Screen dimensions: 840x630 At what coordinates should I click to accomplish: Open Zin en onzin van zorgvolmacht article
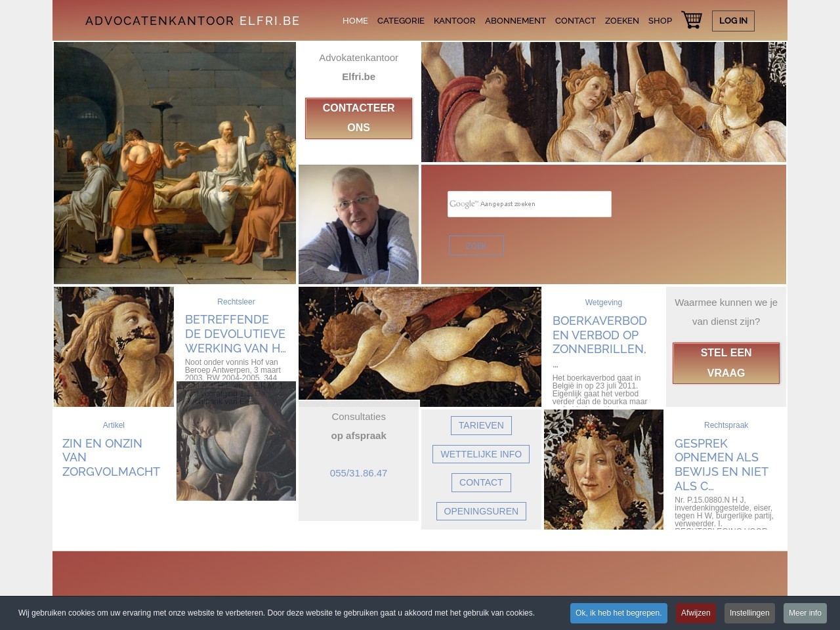(x=111, y=457)
